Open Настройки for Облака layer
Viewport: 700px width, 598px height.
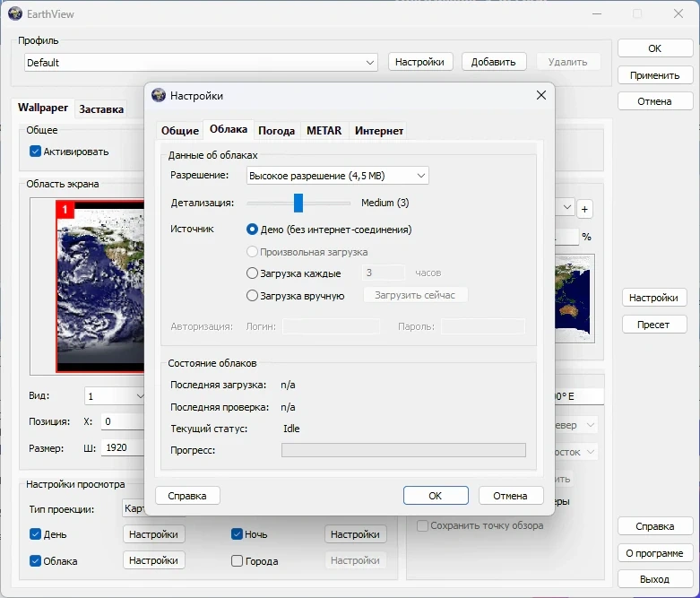pyautogui.click(x=153, y=560)
